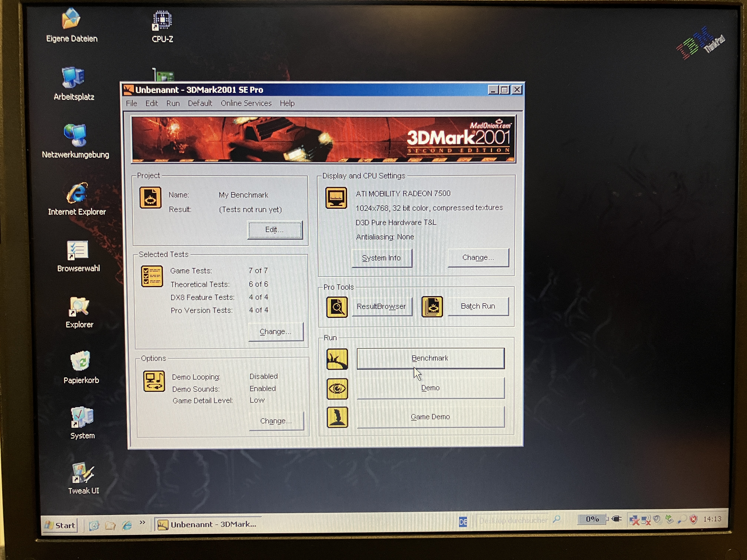This screenshot has width=747, height=560.
Task: Click the Project benchmark icon
Action: [150, 198]
